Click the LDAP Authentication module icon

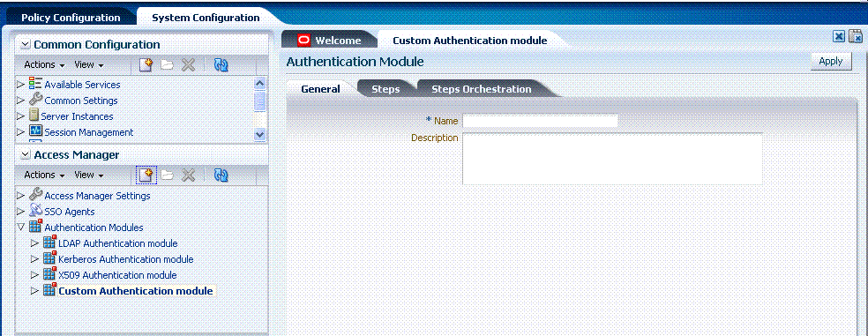click(49, 243)
